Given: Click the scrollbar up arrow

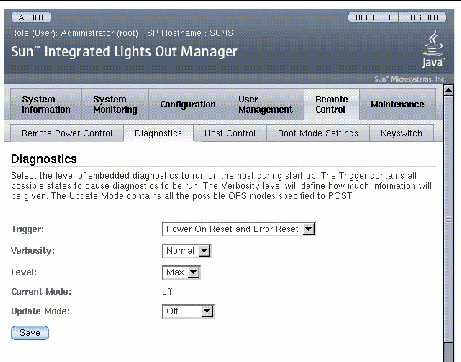Looking at the screenshot, I should tap(449, 90).
